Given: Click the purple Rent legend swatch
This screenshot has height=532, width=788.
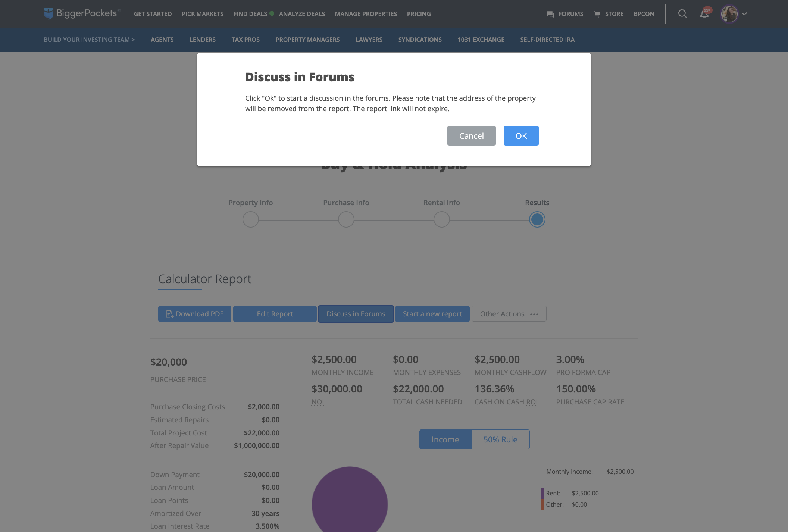Looking at the screenshot, I should click(x=542, y=493).
